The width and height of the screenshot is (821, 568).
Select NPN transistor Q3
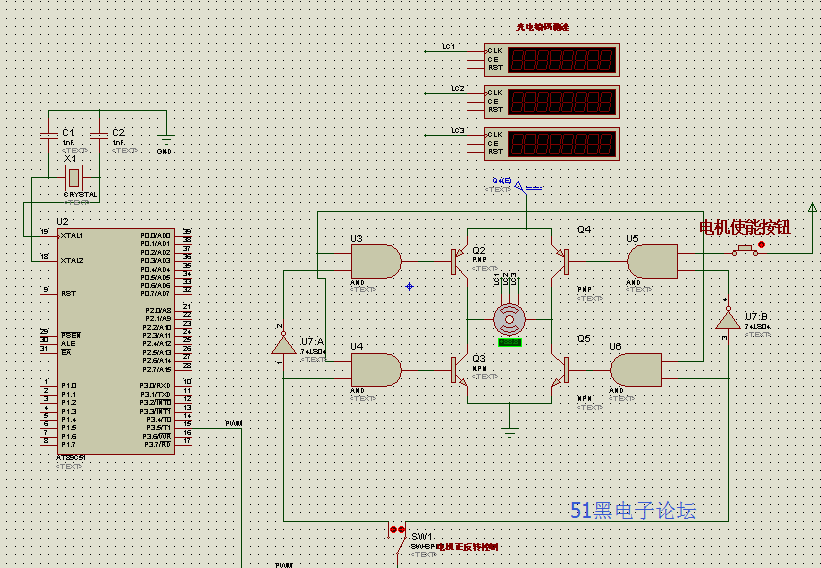pyautogui.click(x=459, y=370)
